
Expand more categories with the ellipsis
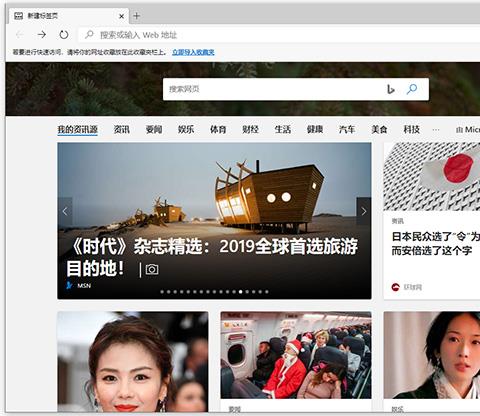click(x=436, y=130)
